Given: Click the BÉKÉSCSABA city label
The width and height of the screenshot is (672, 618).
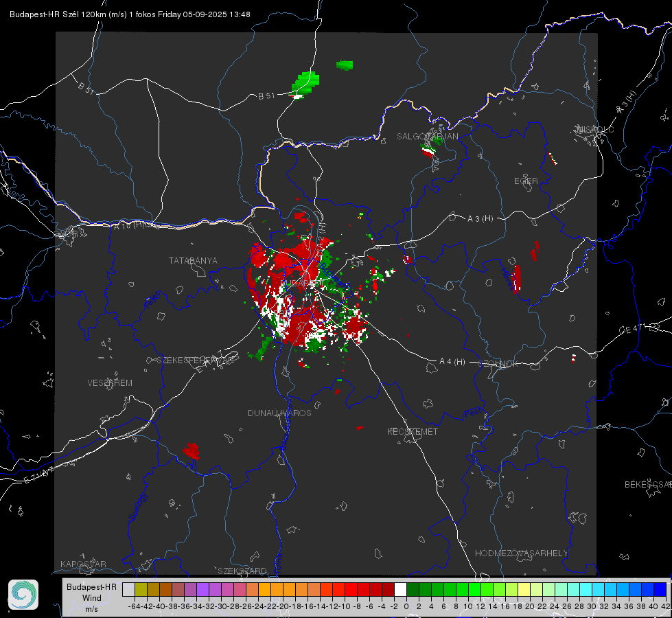Looking at the screenshot, I should coord(647,485).
